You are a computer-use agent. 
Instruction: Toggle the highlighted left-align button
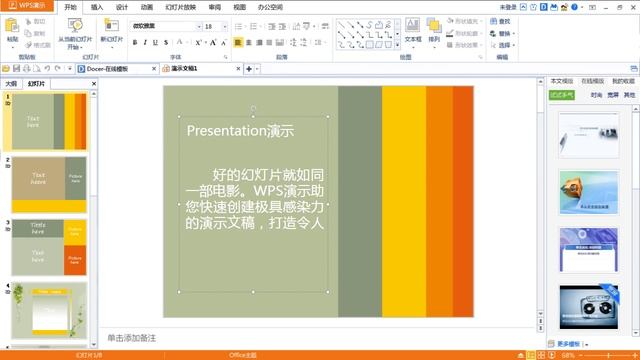click(x=238, y=42)
